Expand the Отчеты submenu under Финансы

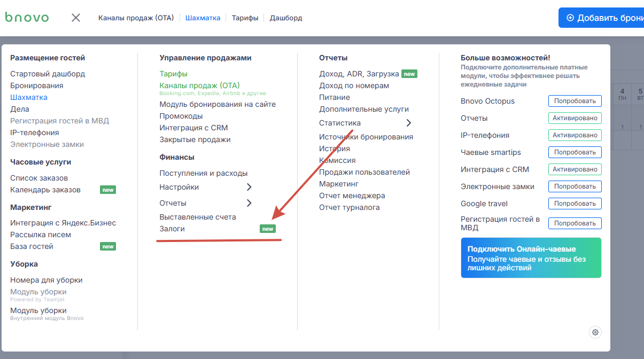tap(249, 203)
